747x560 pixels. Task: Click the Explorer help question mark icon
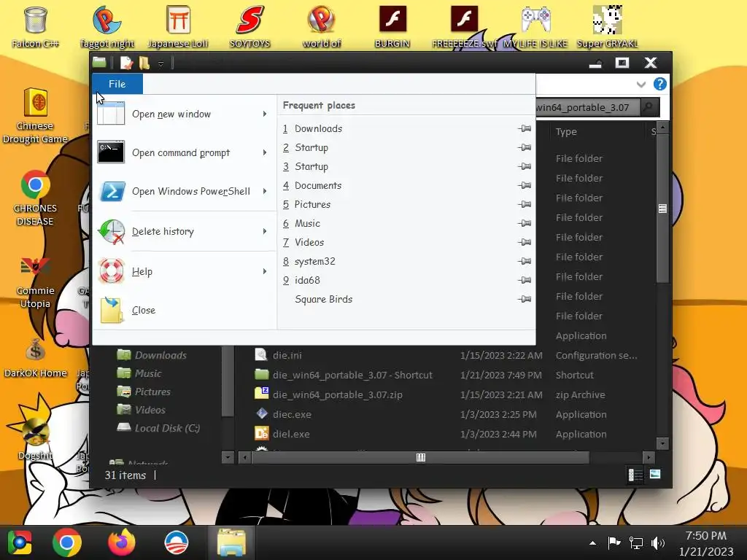[x=659, y=84]
